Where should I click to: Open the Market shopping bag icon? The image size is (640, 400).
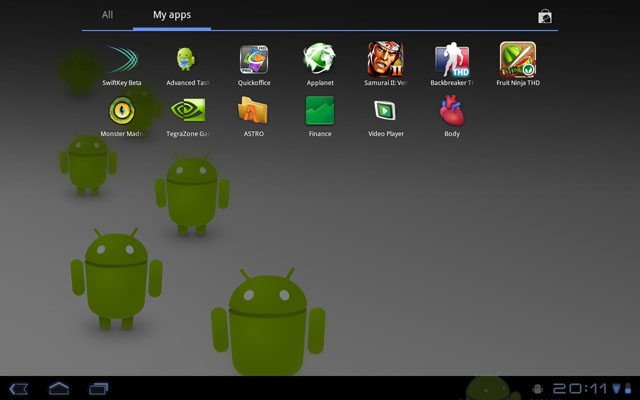tap(544, 16)
